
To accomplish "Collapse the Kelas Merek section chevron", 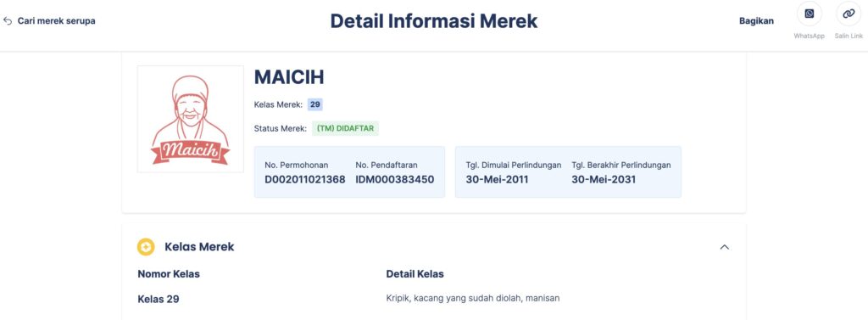I will click(x=724, y=247).
